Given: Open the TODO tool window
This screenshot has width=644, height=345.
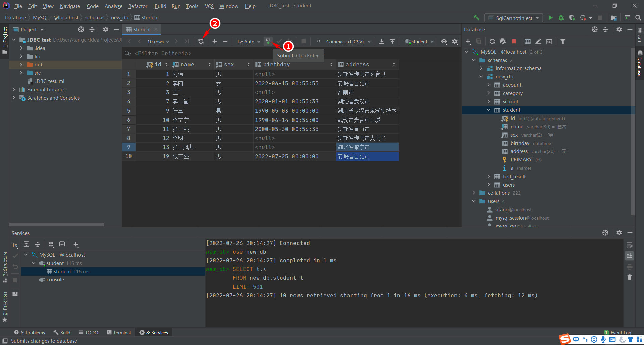Looking at the screenshot, I should [x=89, y=332].
